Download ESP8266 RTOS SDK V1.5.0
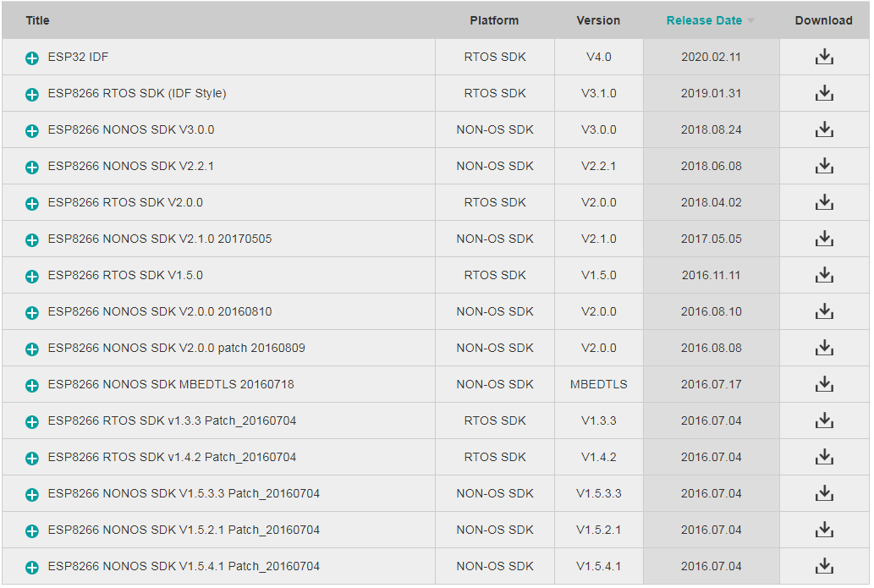This screenshot has height=588, width=874. [x=824, y=275]
